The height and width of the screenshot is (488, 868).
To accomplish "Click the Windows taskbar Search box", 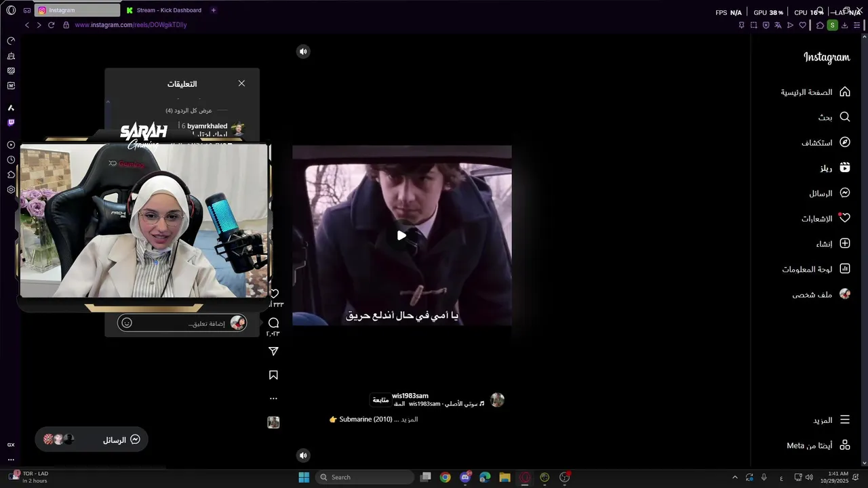I will 365,477.
